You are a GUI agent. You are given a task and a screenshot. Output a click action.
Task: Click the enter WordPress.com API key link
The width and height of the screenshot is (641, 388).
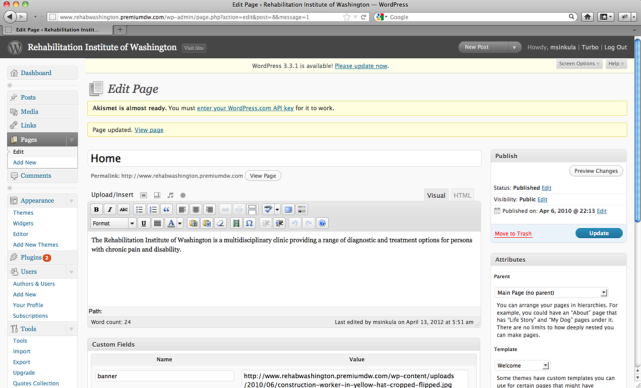pyautogui.click(x=245, y=108)
